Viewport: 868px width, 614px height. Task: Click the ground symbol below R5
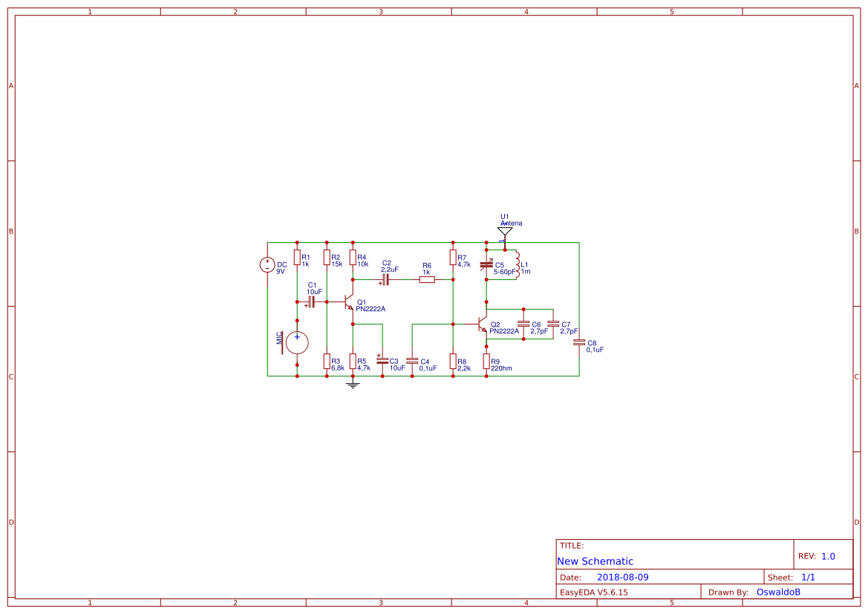click(x=353, y=385)
